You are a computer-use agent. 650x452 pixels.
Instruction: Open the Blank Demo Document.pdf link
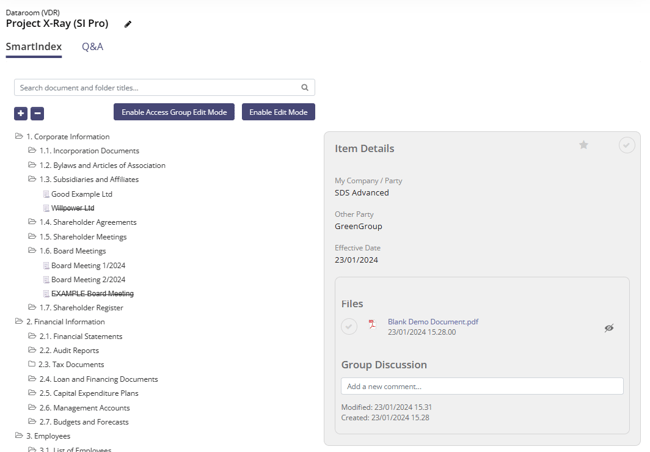click(433, 322)
